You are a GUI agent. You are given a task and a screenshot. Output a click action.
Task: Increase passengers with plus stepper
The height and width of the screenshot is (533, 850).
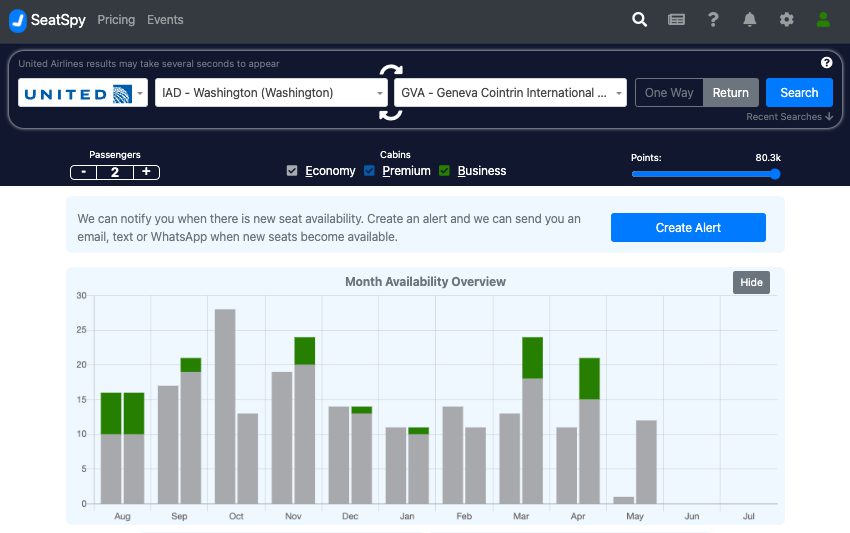pos(146,172)
